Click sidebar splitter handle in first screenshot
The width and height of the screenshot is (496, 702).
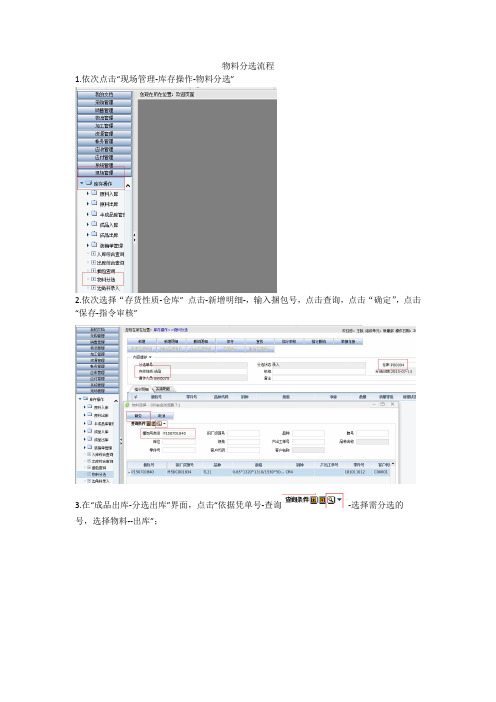click(134, 237)
